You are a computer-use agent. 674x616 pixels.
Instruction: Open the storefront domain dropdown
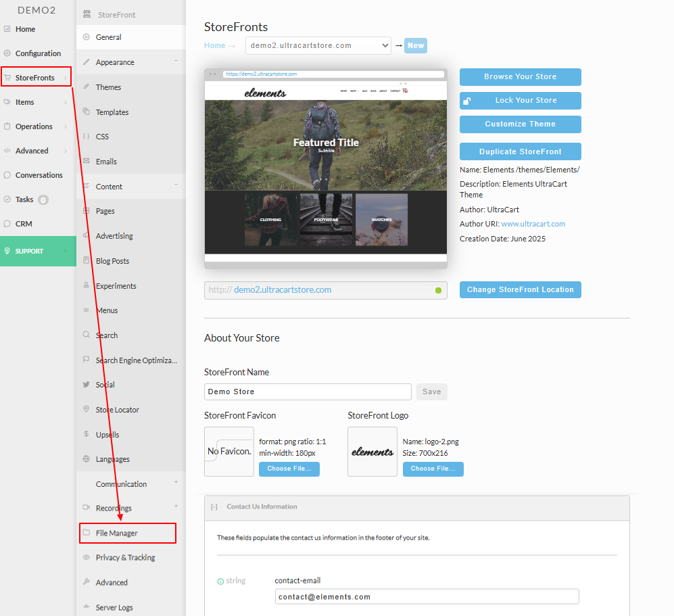coord(318,45)
